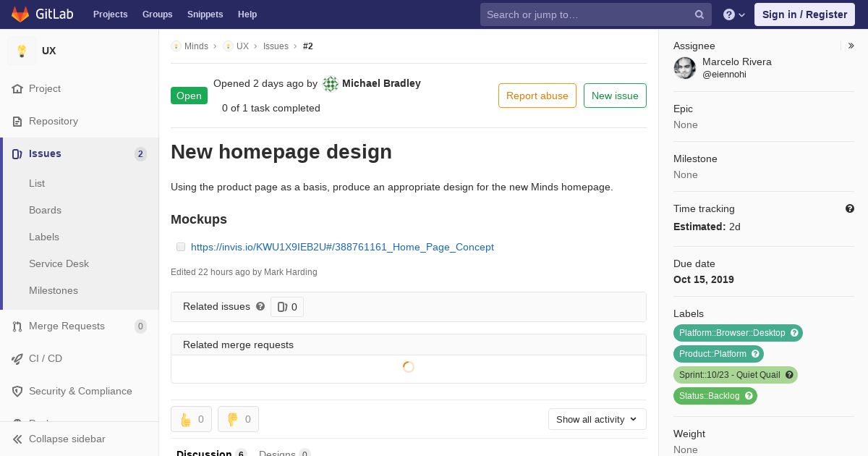The width and height of the screenshot is (868, 456).
Task: Click the Merge Requests icon
Action: 17,326
